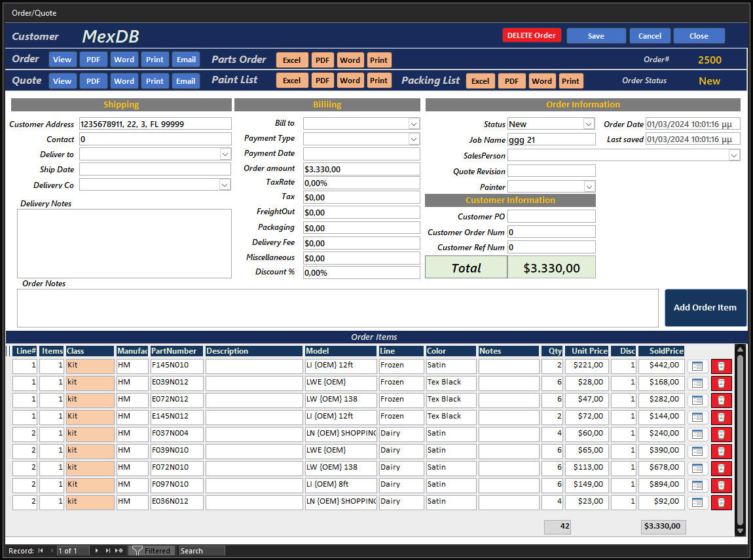The height and width of the screenshot is (560, 753).
Task: Click Add Order Item
Action: point(705,308)
